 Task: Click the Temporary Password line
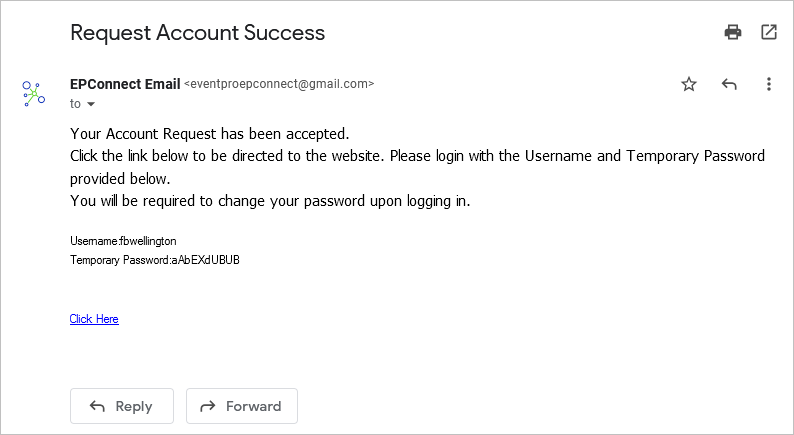(x=155, y=260)
